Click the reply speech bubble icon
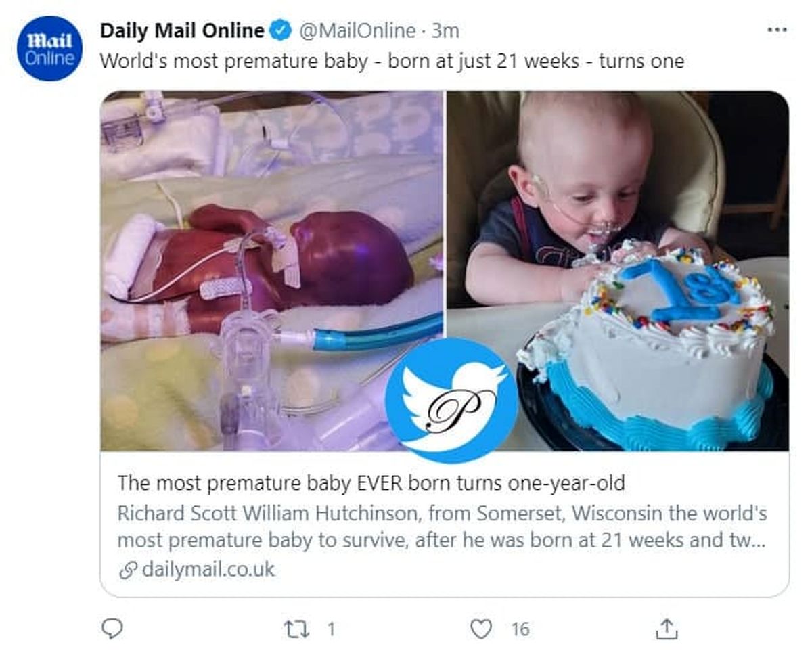Image resolution: width=812 pixels, height=655 pixels. (112, 629)
